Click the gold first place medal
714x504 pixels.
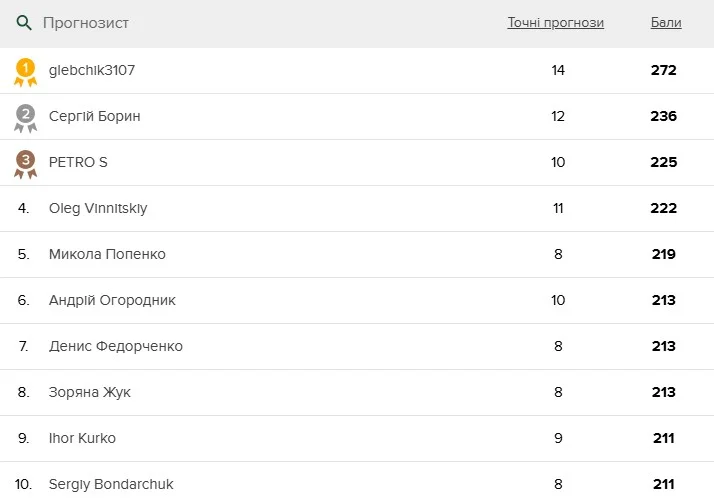[25, 71]
